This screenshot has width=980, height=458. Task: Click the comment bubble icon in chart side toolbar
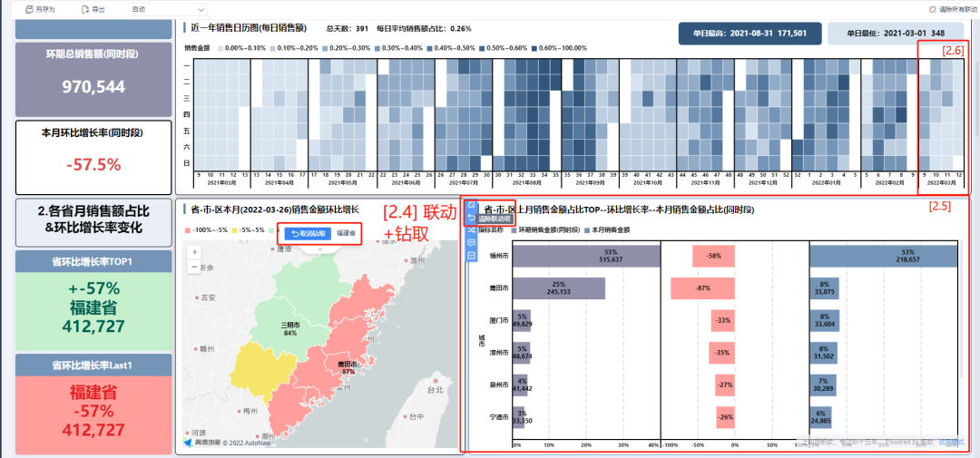(x=471, y=243)
